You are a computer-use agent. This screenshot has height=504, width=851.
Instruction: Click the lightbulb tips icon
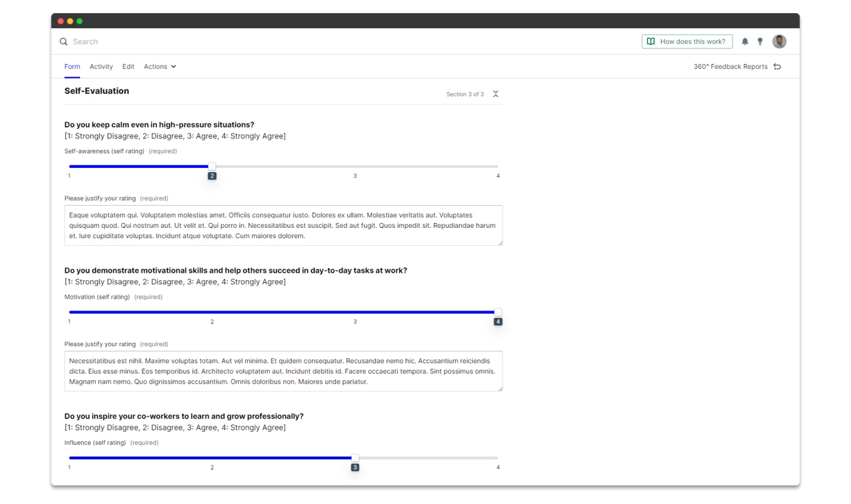tap(759, 41)
